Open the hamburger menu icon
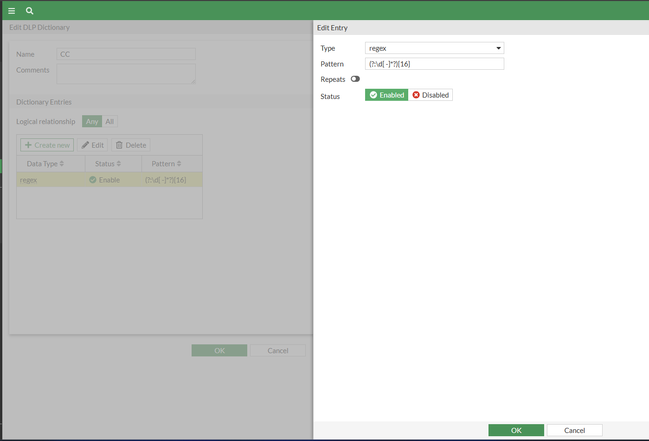649x441 pixels. (12, 11)
